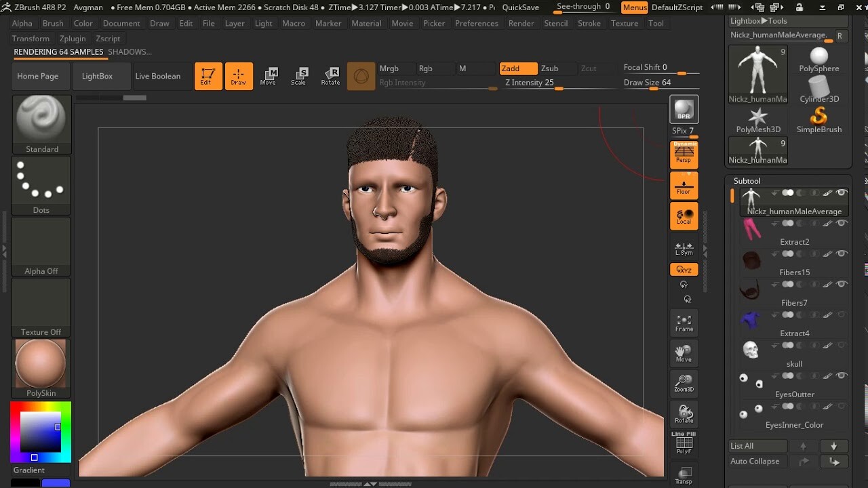868x488 pixels.
Task: Activate the Zoom3D icon
Action: 684,382
